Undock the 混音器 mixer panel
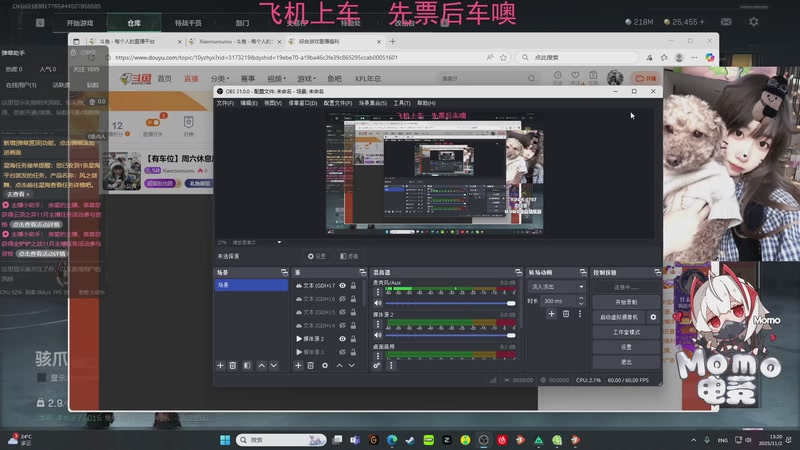Screen dimensions: 800x450 pyautogui.click(x=518, y=272)
